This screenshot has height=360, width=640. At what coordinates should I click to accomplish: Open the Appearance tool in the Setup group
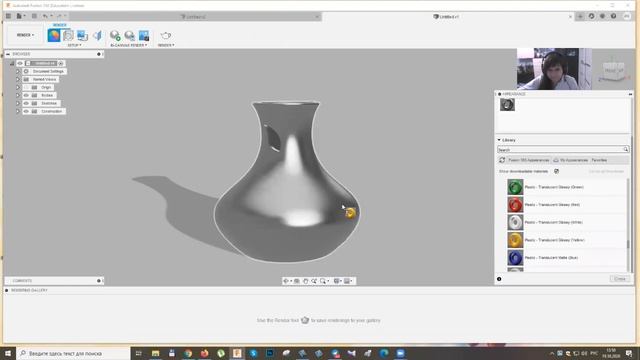(x=53, y=36)
